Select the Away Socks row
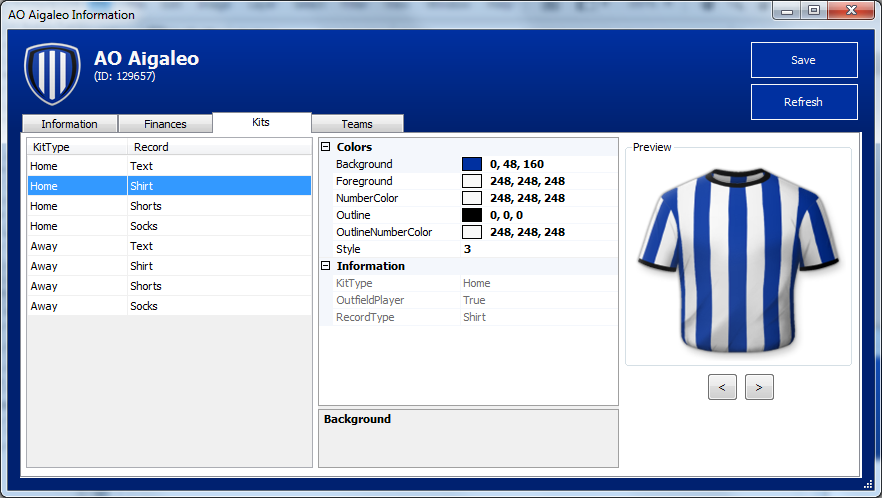Viewport: 882px width, 498px height. click(169, 306)
